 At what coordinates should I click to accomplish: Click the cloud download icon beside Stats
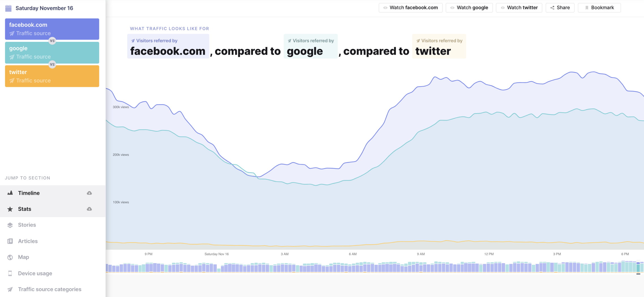[x=89, y=209]
